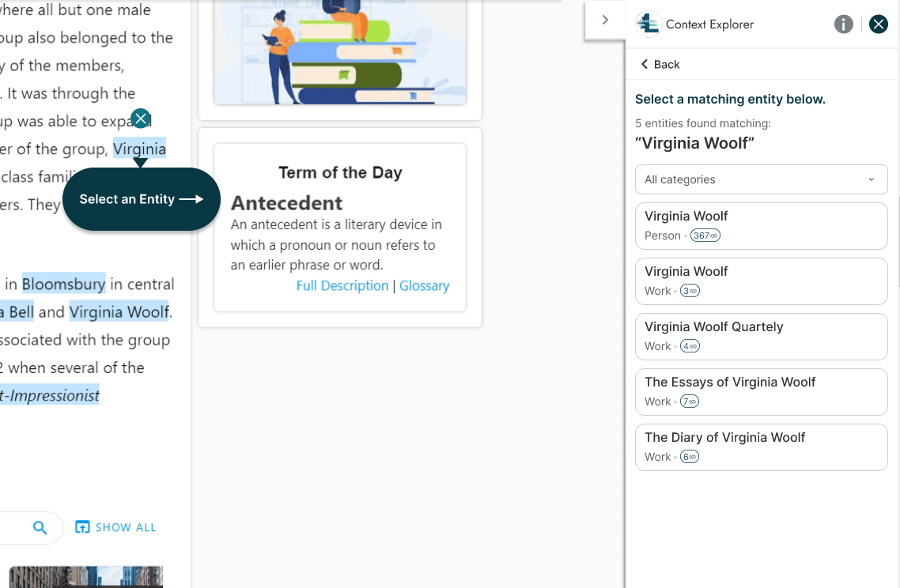Go Back in Context Explorer
900x588 pixels.
[x=660, y=64]
